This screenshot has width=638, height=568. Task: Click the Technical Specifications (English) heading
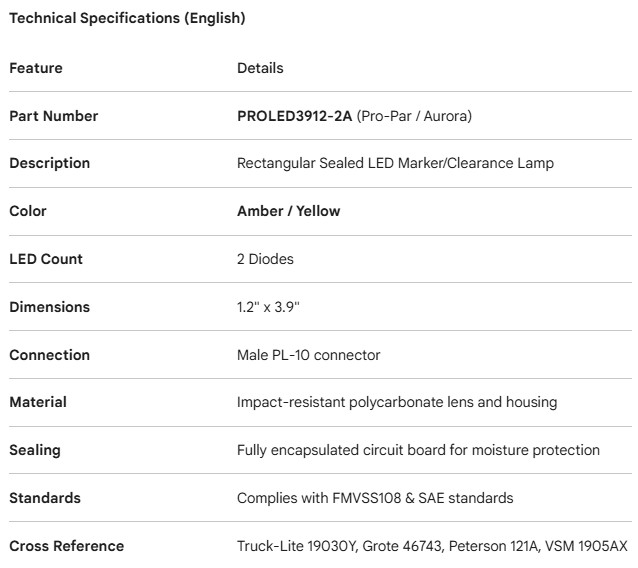tap(127, 18)
